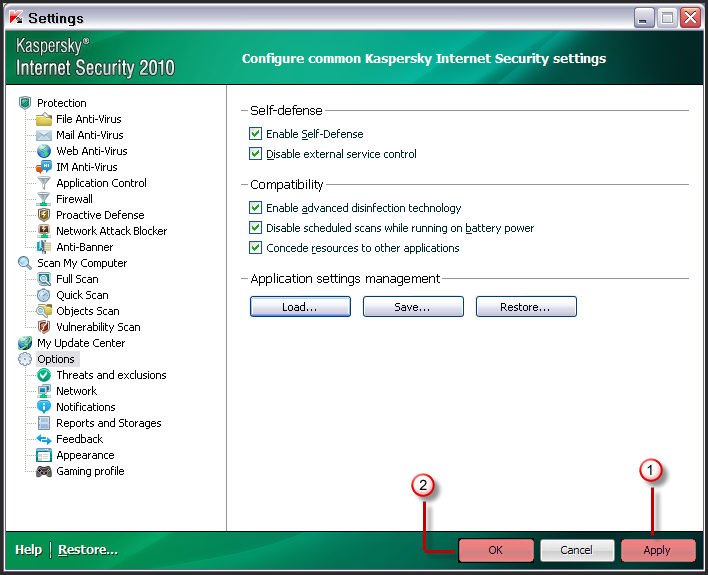Open the Gaming profile label
Screen dimensions: 708x575
[x=90, y=471]
